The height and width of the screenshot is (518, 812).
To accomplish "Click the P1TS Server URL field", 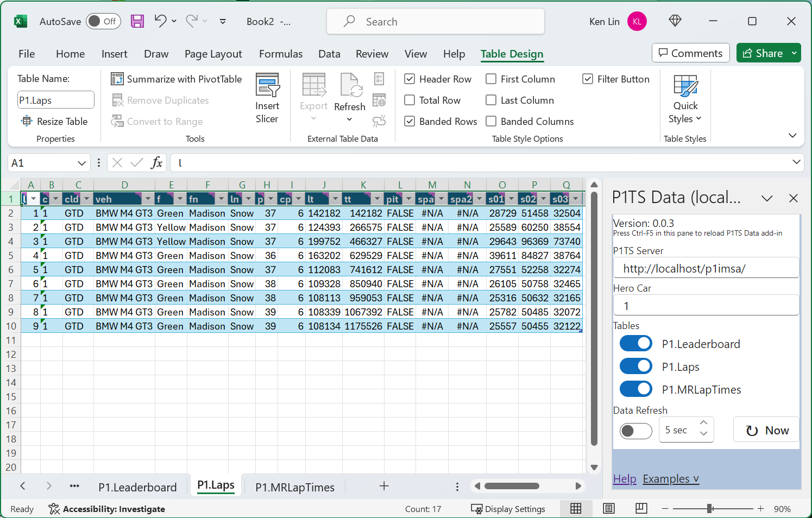I will [706, 268].
